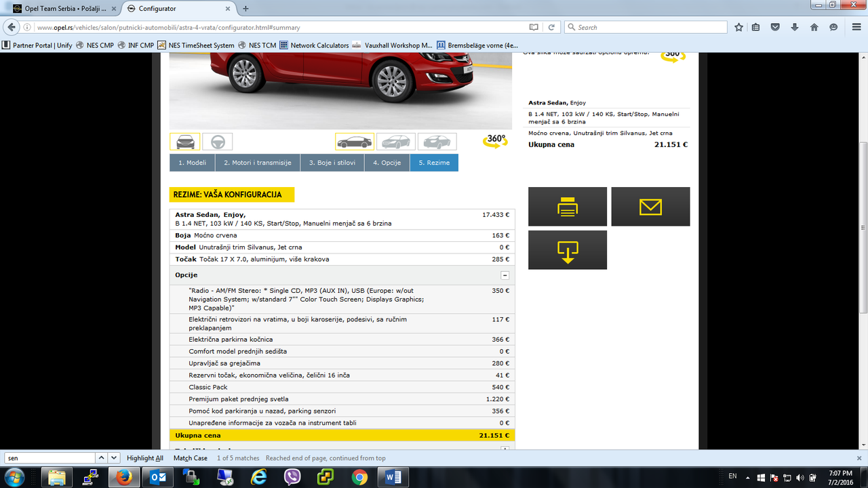
Task: Select the second angle car thumbnail
Action: click(x=396, y=142)
